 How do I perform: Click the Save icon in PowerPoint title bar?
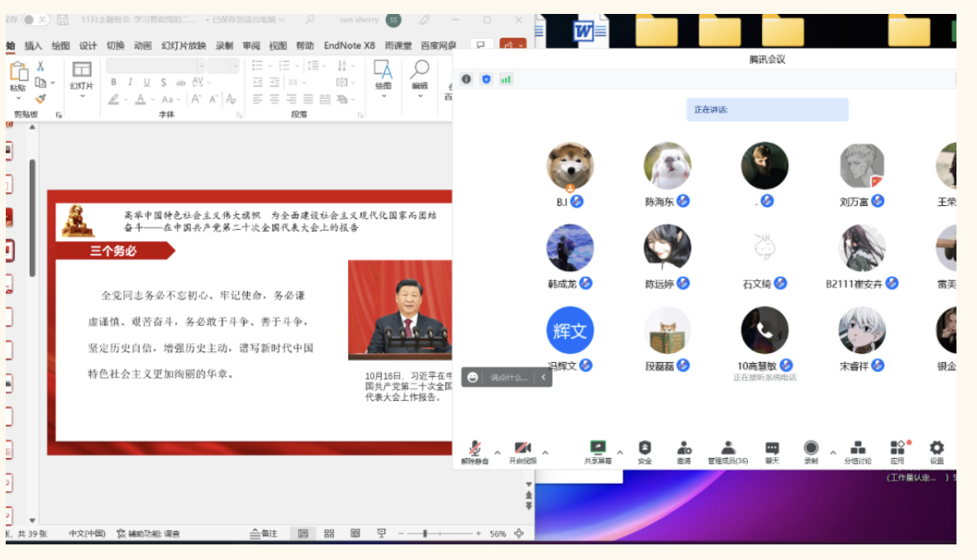tap(62, 20)
